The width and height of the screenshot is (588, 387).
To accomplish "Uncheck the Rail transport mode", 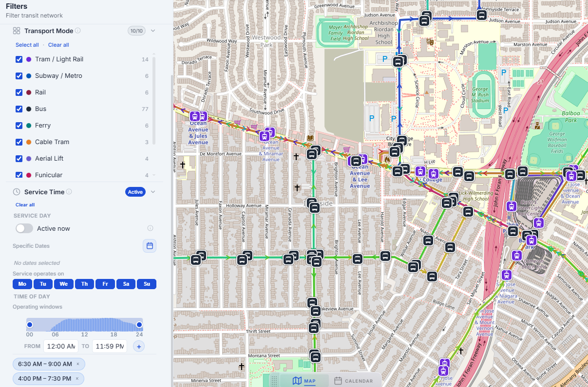I will pos(19,92).
